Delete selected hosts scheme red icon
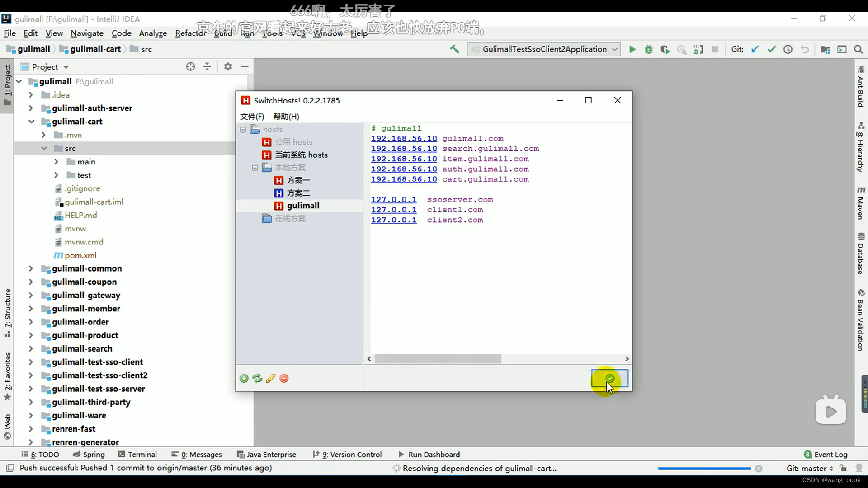This screenshot has height=488, width=868. 284,379
